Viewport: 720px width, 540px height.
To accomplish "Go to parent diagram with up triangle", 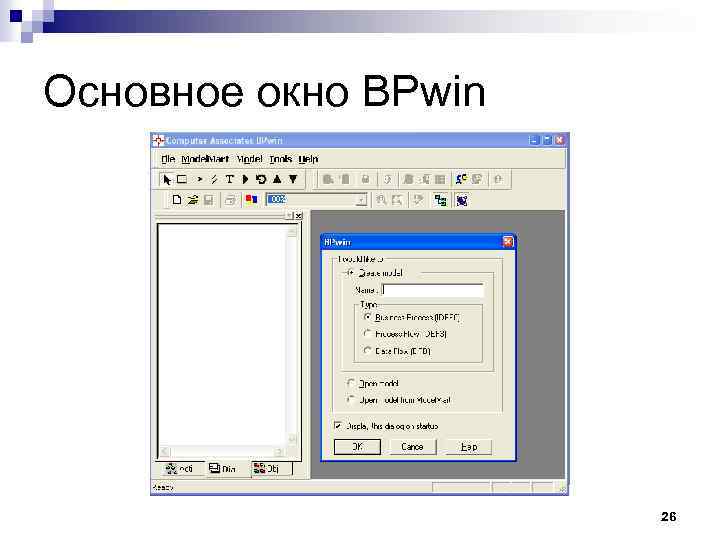I will point(277,179).
